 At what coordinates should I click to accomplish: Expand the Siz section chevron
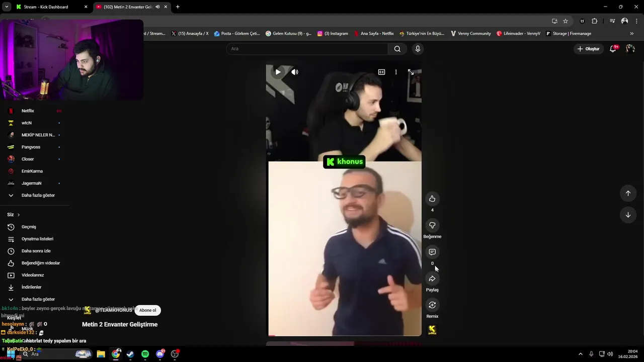[19, 215]
